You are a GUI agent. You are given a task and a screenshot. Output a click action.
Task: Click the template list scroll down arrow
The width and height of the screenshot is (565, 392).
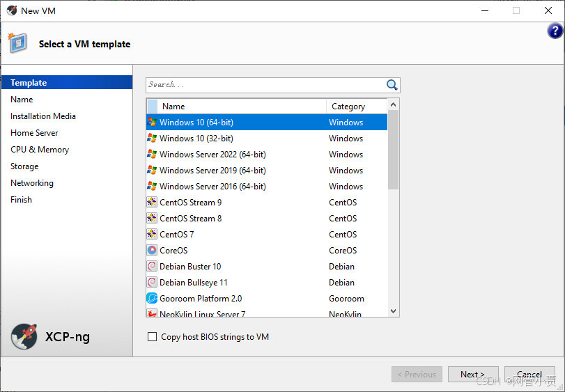pos(393,311)
